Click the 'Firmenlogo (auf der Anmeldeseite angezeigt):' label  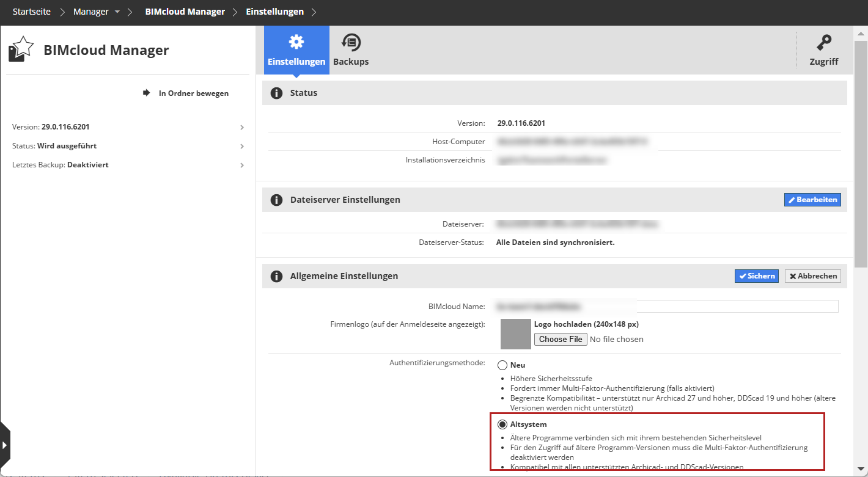[x=408, y=324]
